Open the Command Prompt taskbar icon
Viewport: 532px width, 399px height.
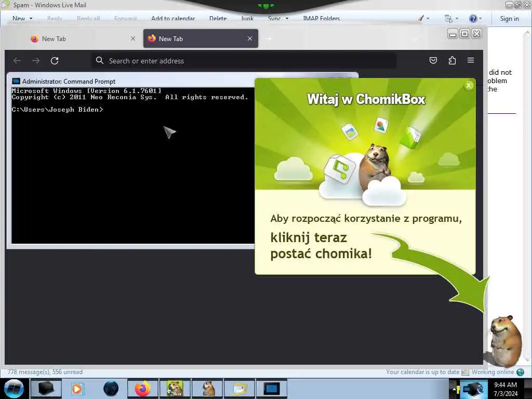[x=271, y=389]
